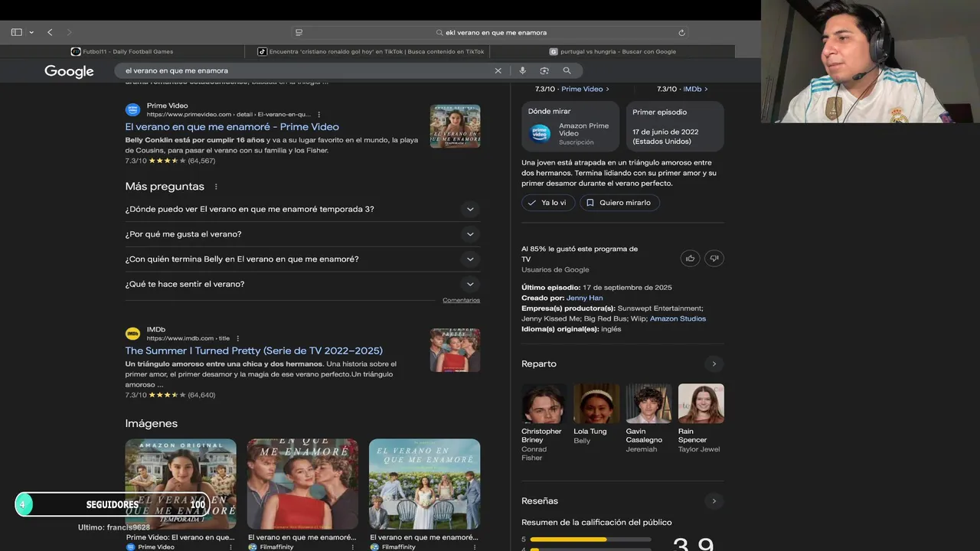Image resolution: width=980 pixels, height=551 pixels.
Task: Open Rain Spencer cast photo
Action: click(701, 403)
